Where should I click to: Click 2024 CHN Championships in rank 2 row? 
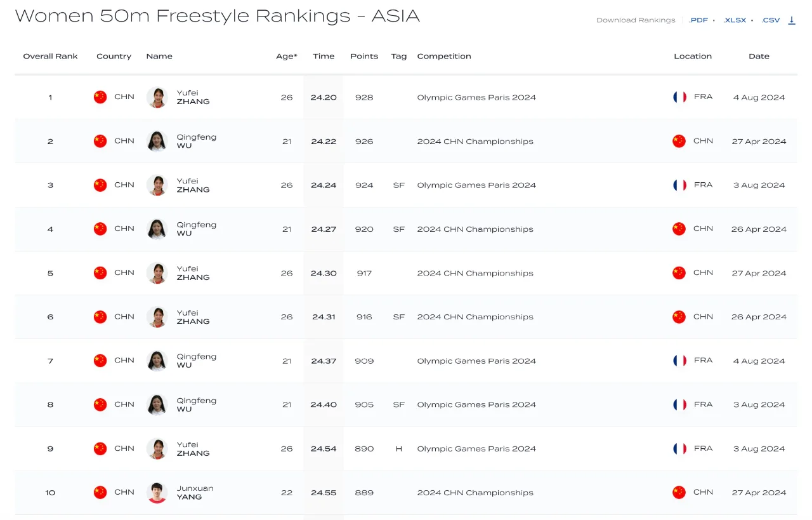(x=475, y=142)
